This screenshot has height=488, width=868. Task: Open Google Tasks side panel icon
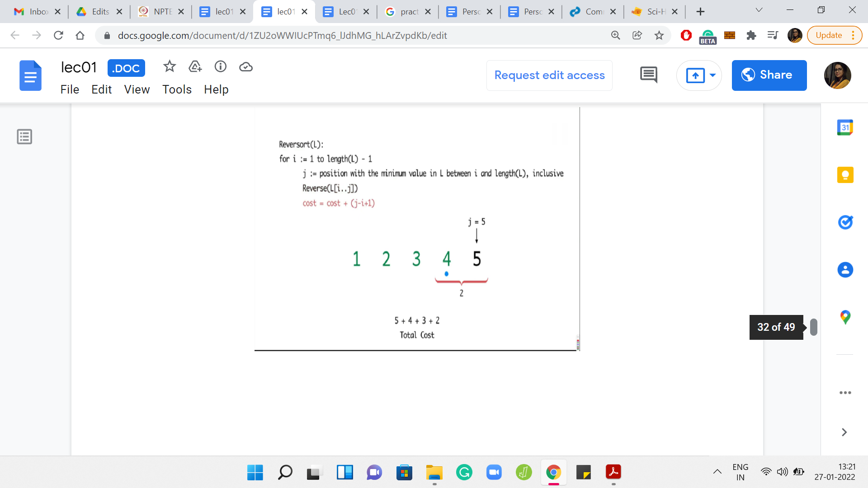(x=845, y=222)
